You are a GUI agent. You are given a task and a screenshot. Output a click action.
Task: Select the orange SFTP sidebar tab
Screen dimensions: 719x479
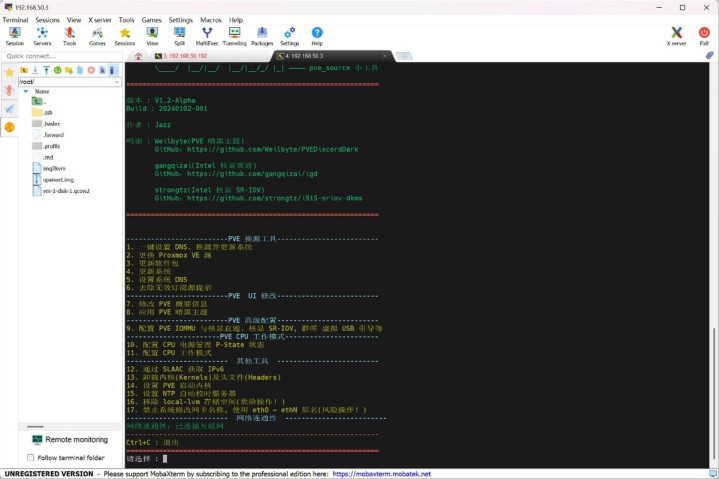click(x=9, y=127)
